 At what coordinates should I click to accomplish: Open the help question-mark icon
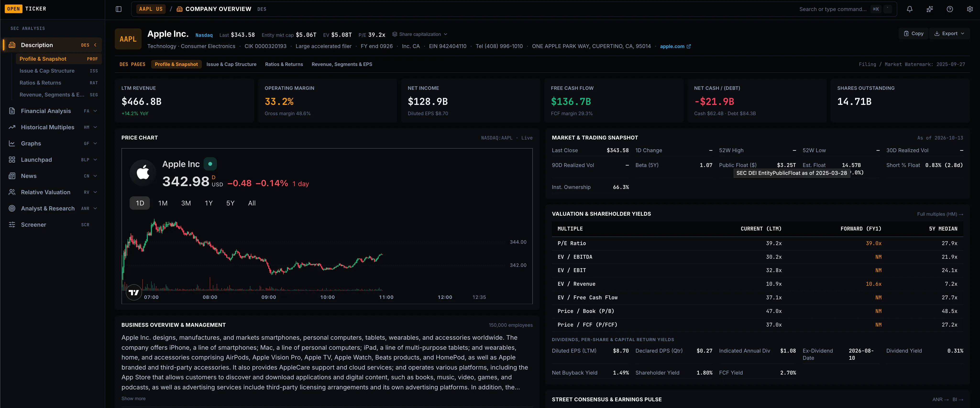point(950,9)
